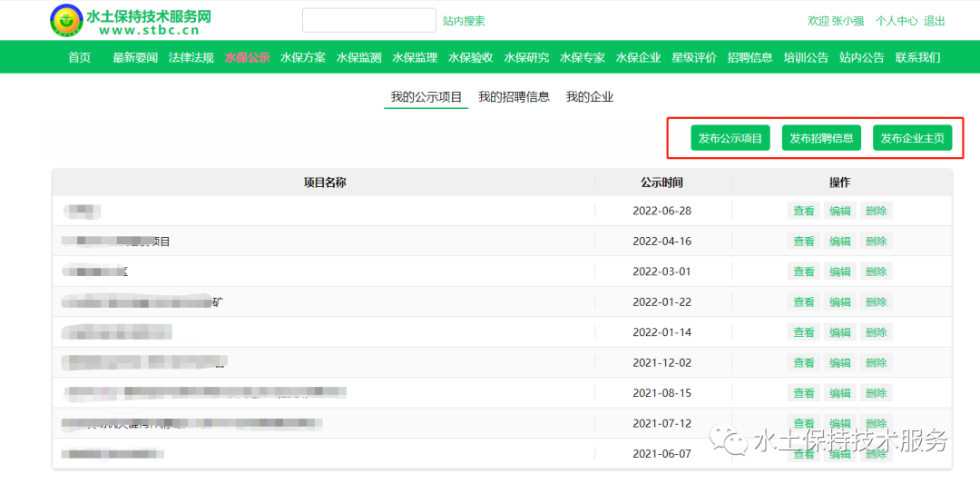
Task: Switch to 我的招聘信息 tab
Action: (514, 97)
